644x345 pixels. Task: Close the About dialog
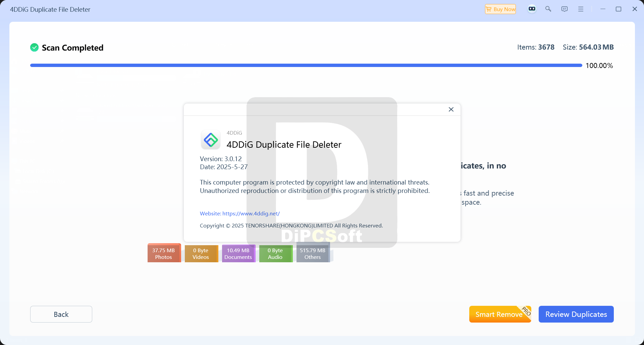pyautogui.click(x=451, y=110)
